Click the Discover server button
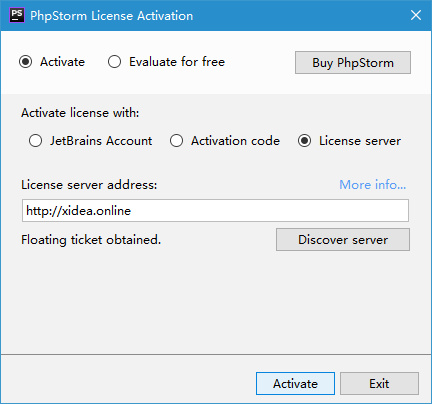The width and height of the screenshot is (432, 404). pos(343,240)
